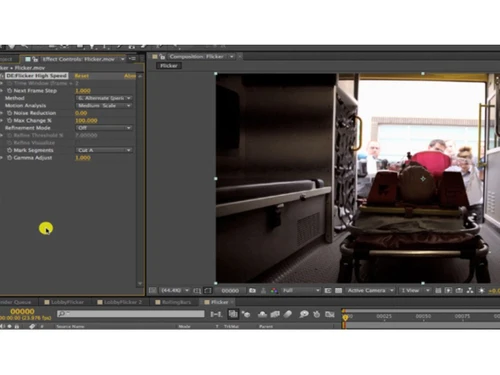This screenshot has width=500, height=375.
Task: Toggle the transparency grid icon
Action: [339, 291]
